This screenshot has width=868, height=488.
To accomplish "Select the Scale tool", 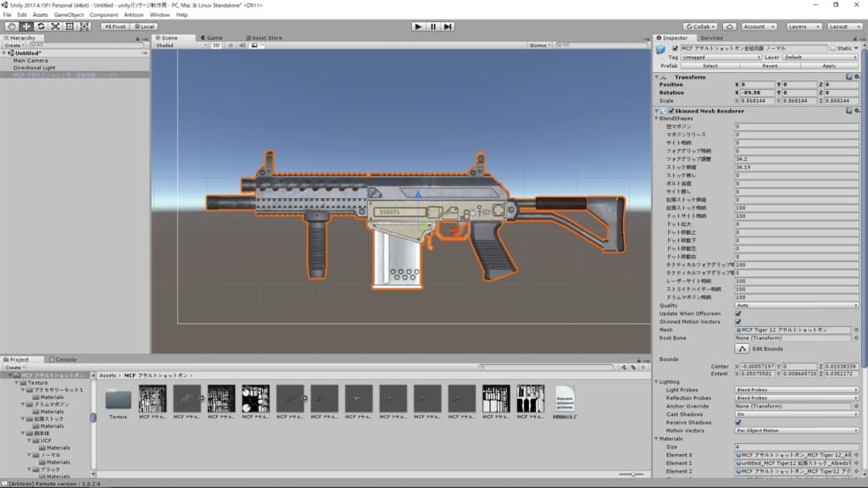I will (x=55, y=26).
